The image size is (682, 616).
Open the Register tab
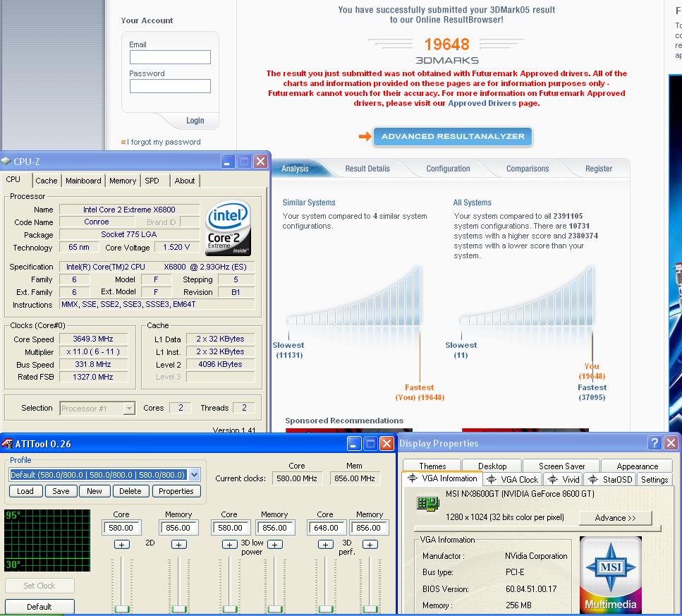point(599,169)
